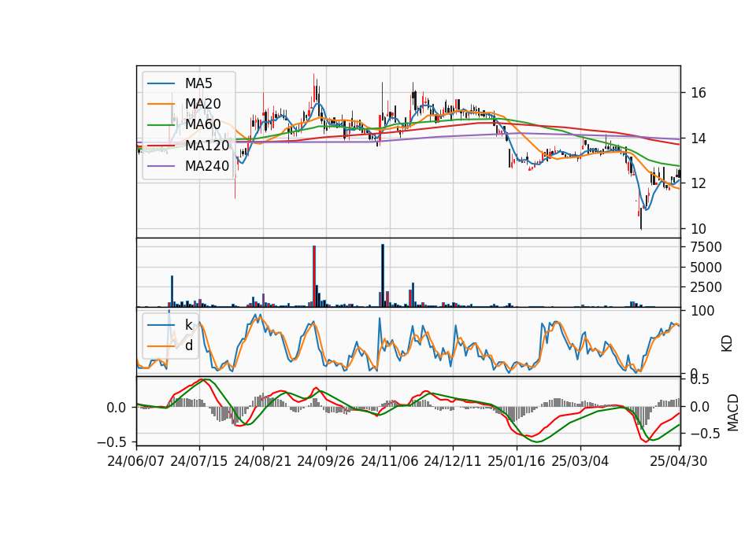Click the MA5 legend label

point(198,83)
